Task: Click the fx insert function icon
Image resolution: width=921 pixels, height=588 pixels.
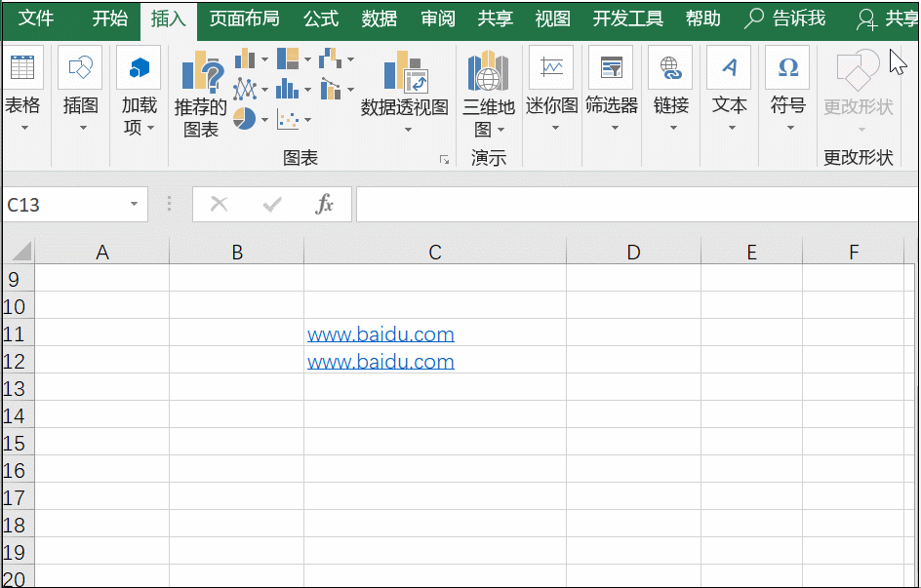Action: pyautogui.click(x=324, y=204)
